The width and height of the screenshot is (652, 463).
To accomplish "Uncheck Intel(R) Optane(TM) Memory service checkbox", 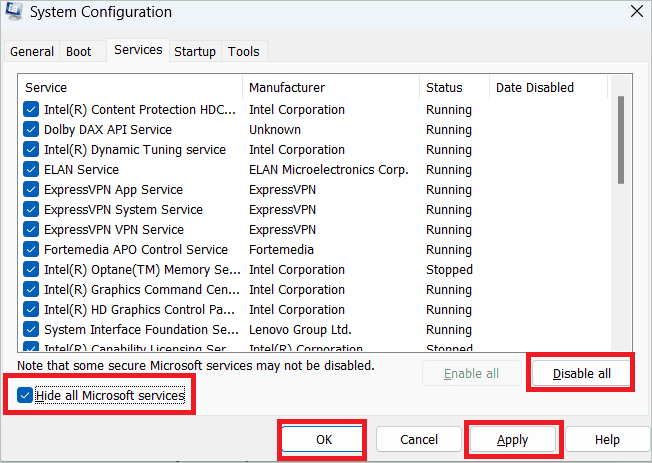I will [31, 269].
